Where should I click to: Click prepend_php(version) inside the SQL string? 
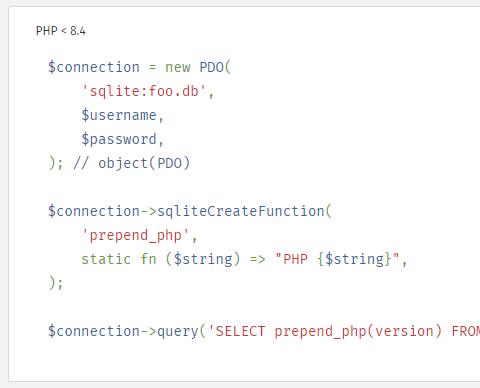click(358, 331)
